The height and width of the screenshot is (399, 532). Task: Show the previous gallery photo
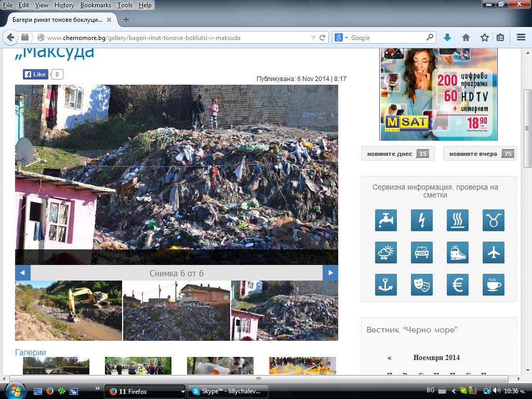(x=23, y=273)
